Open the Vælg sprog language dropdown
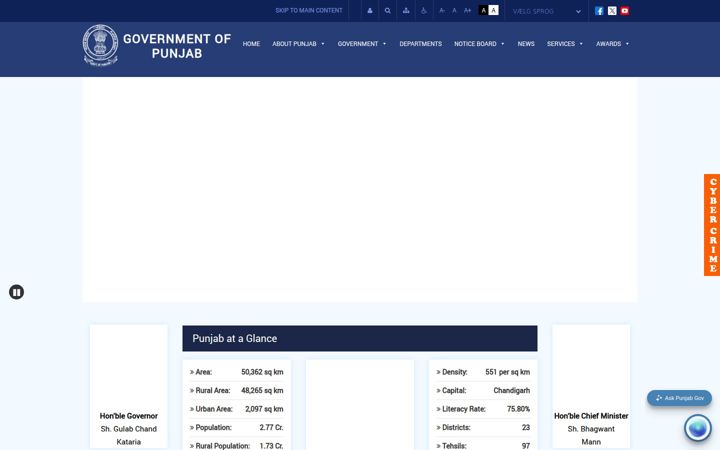Screen dimensions: 720x450 (x=546, y=11)
